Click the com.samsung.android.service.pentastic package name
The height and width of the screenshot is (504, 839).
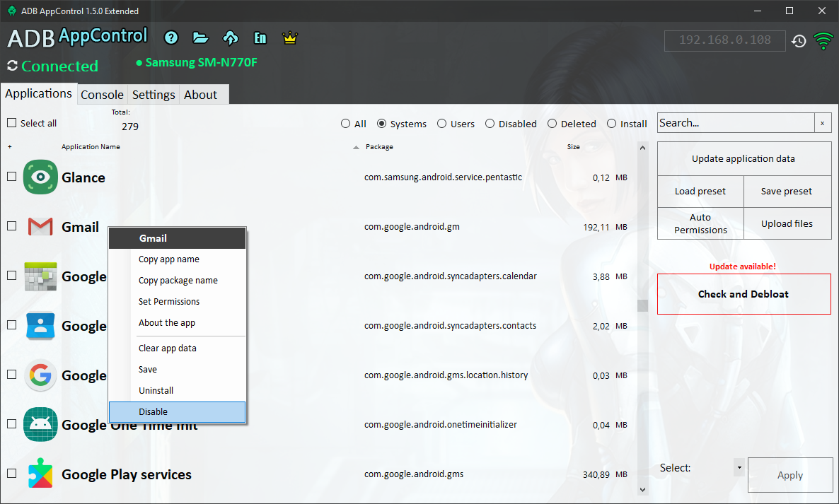click(443, 177)
